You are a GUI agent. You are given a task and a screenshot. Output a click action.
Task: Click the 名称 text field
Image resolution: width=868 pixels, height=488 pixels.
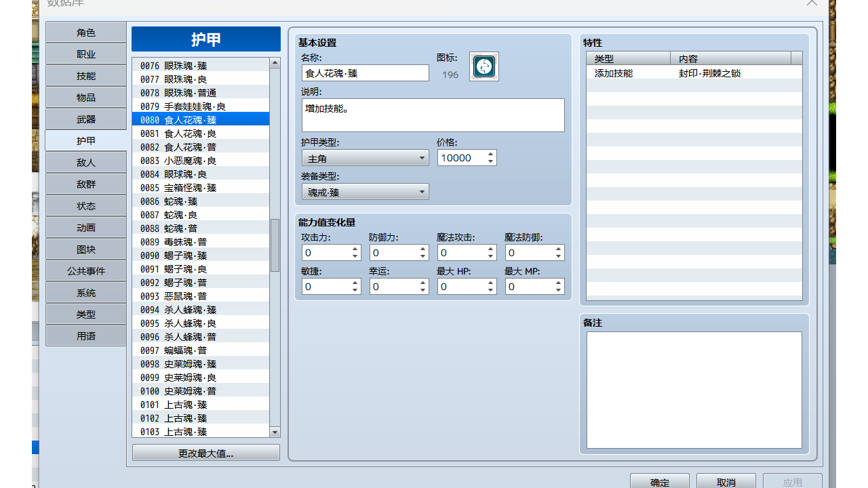[365, 73]
